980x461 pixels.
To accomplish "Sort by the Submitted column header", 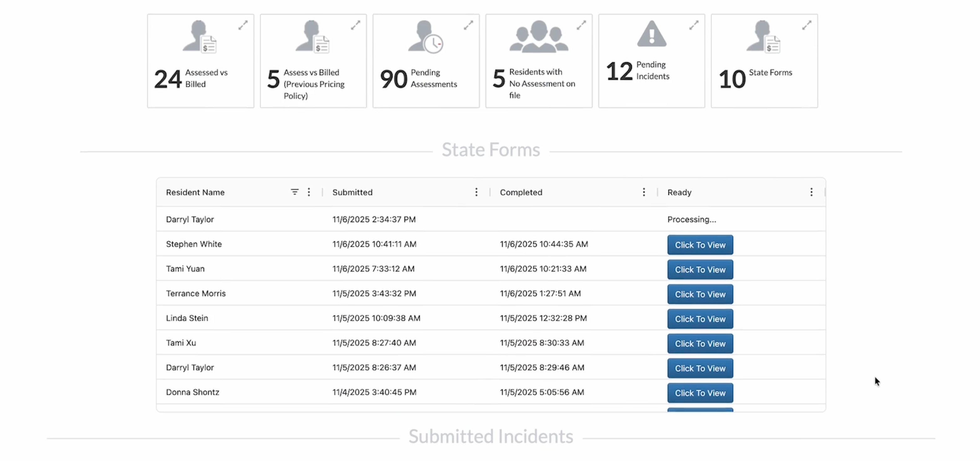I will click(352, 192).
